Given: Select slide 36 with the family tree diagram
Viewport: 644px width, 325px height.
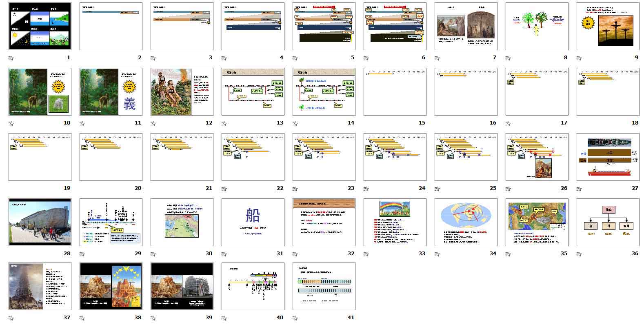Looking at the screenshot, I should (x=608, y=222).
